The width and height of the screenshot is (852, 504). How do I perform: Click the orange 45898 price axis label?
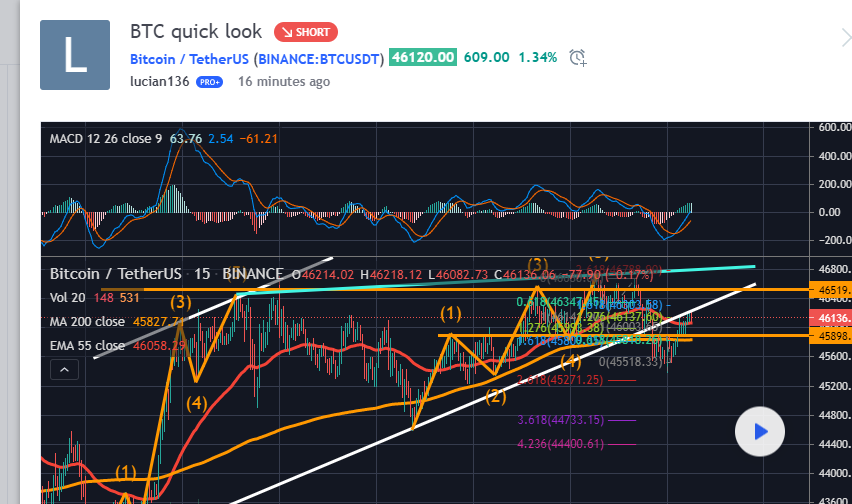pyautogui.click(x=833, y=336)
